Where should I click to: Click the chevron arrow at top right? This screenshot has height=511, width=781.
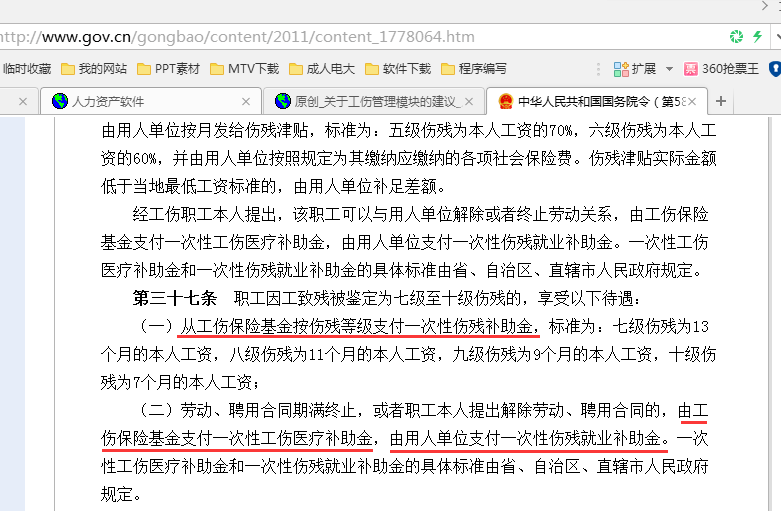[x=765, y=7]
